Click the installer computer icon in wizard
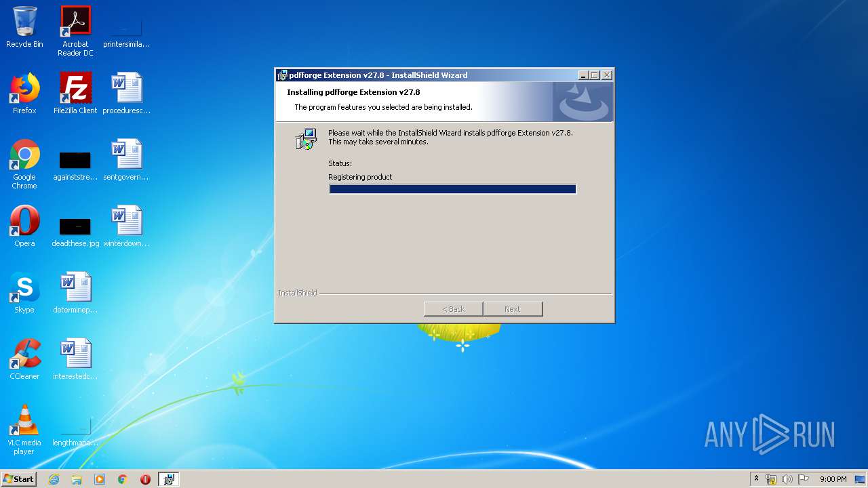Image resolution: width=868 pixels, height=488 pixels. pyautogui.click(x=306, y=139)
